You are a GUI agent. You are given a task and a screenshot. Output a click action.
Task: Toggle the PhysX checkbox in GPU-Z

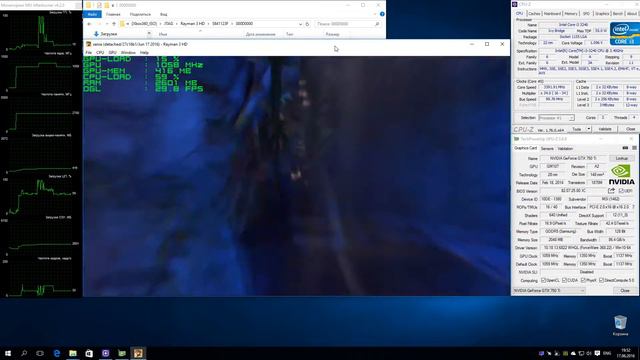coord(583,280)
